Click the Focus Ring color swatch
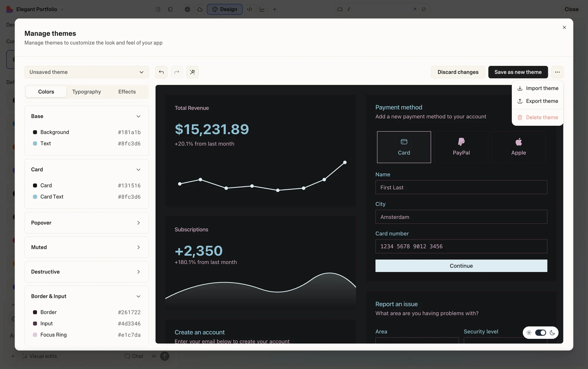Image resolution: width=588 pixels, height=369 pixels. (x=35, y=335)
